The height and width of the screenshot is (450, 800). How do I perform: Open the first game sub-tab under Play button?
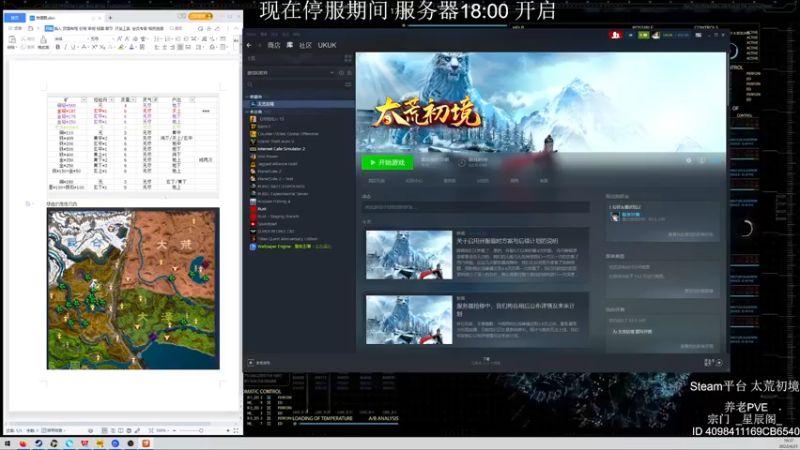tap(377, 181)
